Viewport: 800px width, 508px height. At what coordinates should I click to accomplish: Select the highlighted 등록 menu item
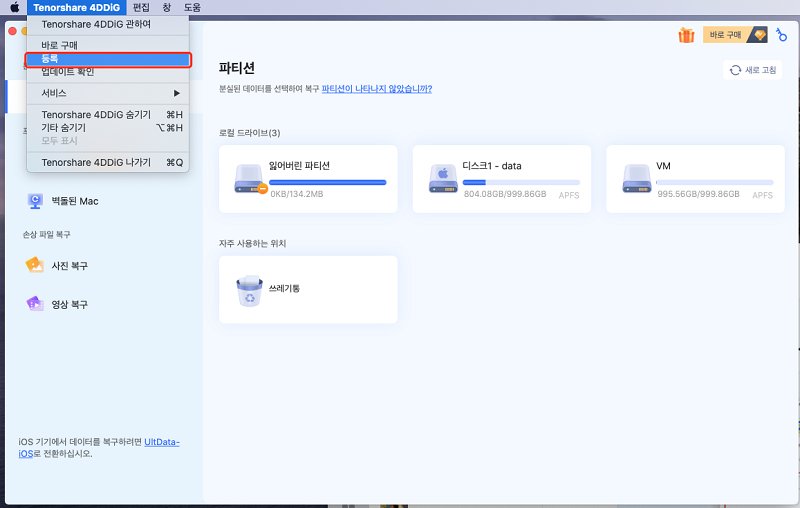click(108, 60)
